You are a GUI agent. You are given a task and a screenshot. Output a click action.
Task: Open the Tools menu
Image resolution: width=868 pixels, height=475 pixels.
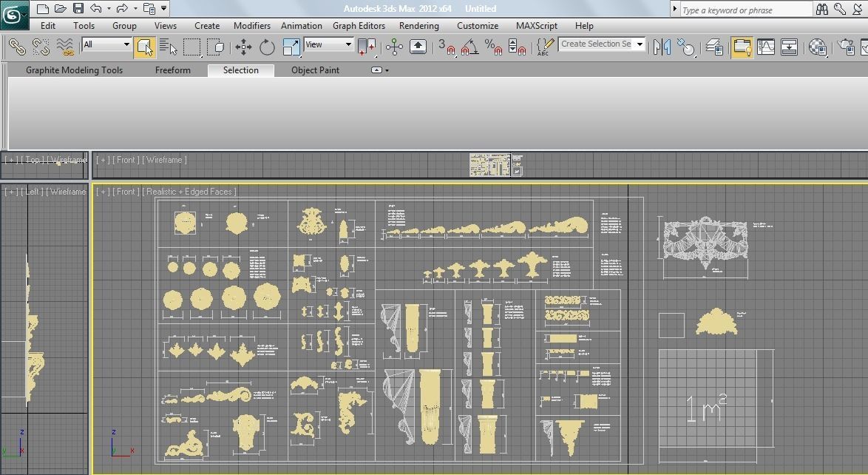(84, 25)
